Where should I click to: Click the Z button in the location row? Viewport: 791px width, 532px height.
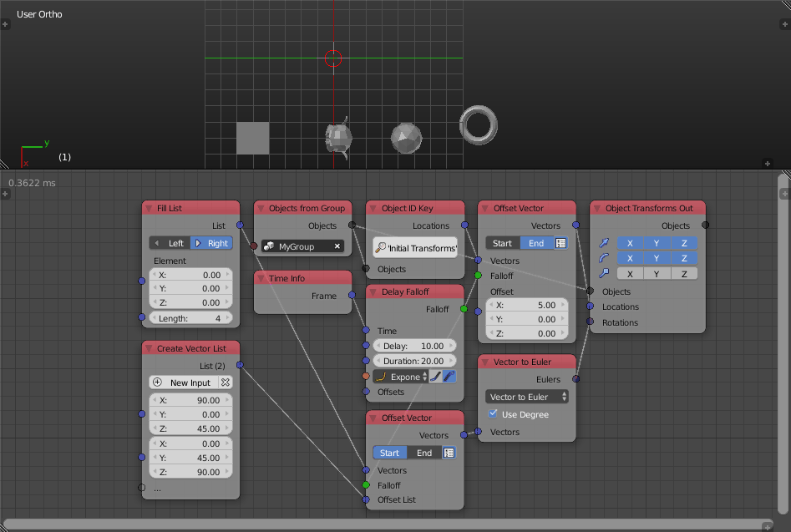684,242
